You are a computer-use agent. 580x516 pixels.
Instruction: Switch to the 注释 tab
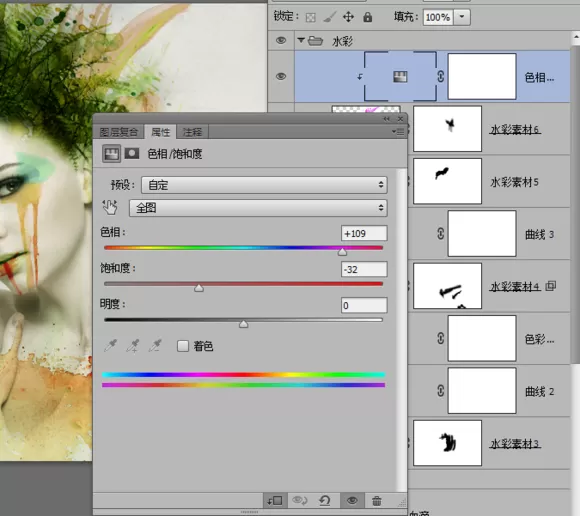(192, 132)
